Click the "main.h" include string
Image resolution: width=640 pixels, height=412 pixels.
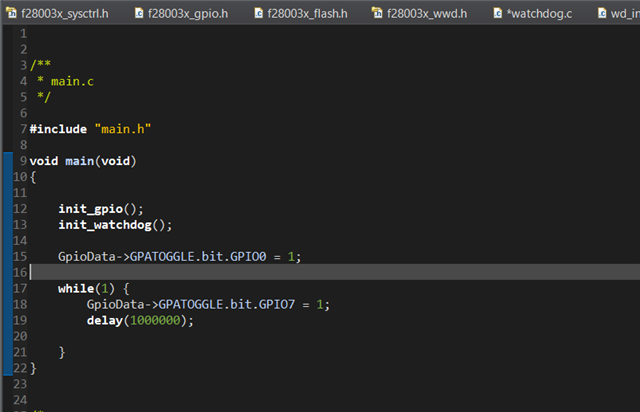point(122,129)
